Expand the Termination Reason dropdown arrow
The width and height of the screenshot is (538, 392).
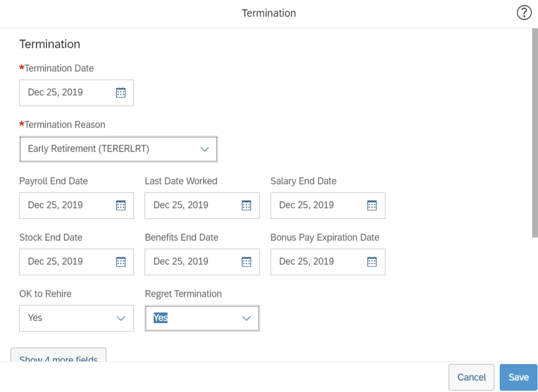point(205,149)
